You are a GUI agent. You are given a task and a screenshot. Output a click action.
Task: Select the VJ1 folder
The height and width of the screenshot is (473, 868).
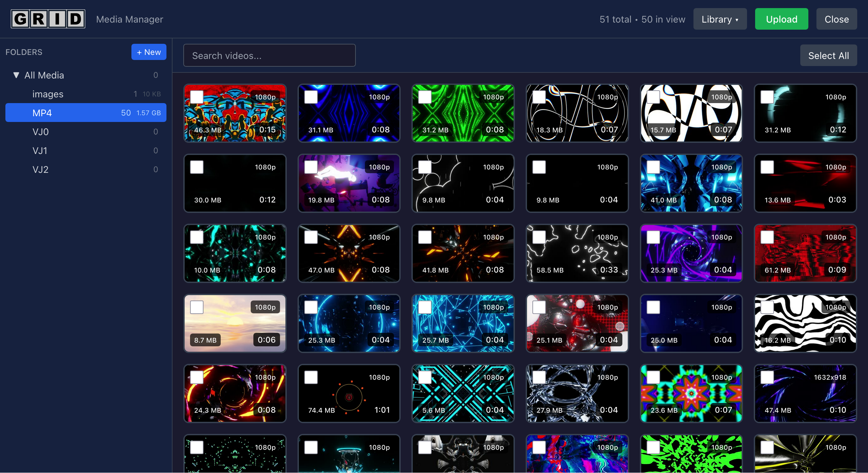(x=40, y=150)
